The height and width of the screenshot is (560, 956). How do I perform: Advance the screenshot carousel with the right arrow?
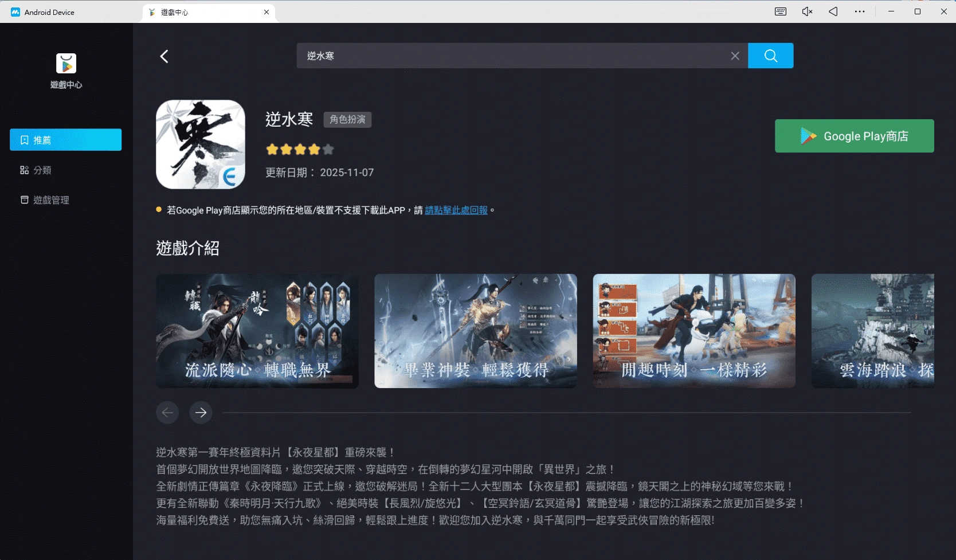click(201, 412)
